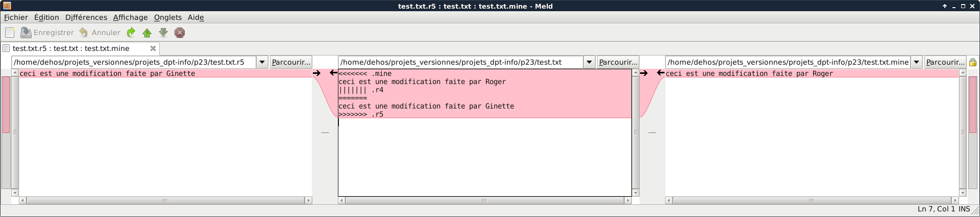Image resolution: width=980 pixels, height=217 pixels.
Task: Expand the test.txt.r5 path dropdown
Action: click(x=262, y=62)
